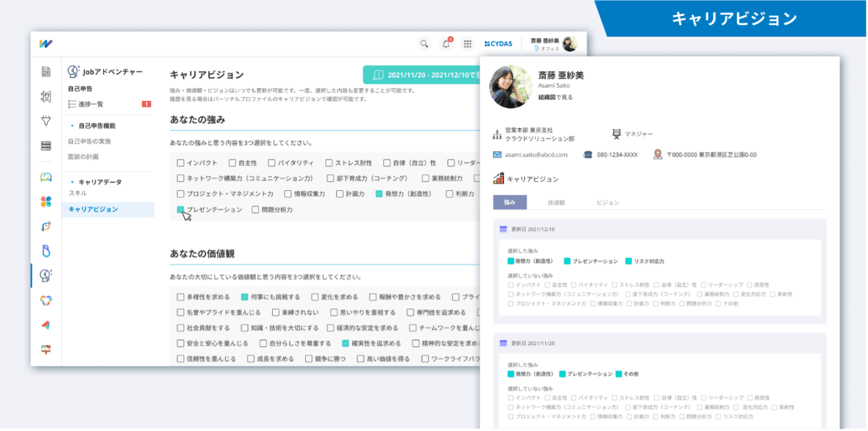Switch to the 価値観 tab in profile
This screenshot has height=431, width=868.
pyautogui.click(x=556, y=202)
